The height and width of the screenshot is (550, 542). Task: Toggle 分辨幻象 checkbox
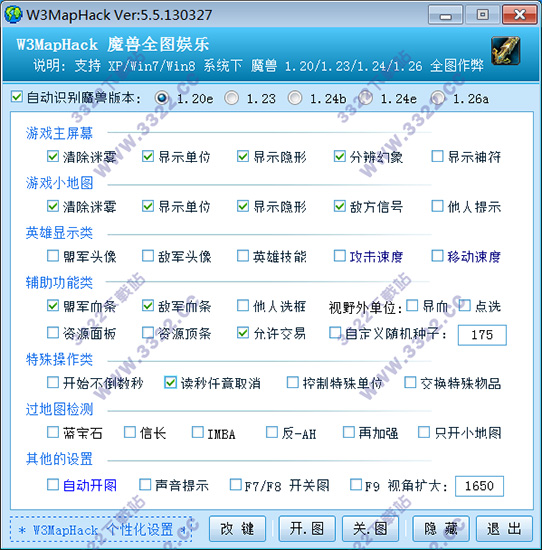coord(340,156)
